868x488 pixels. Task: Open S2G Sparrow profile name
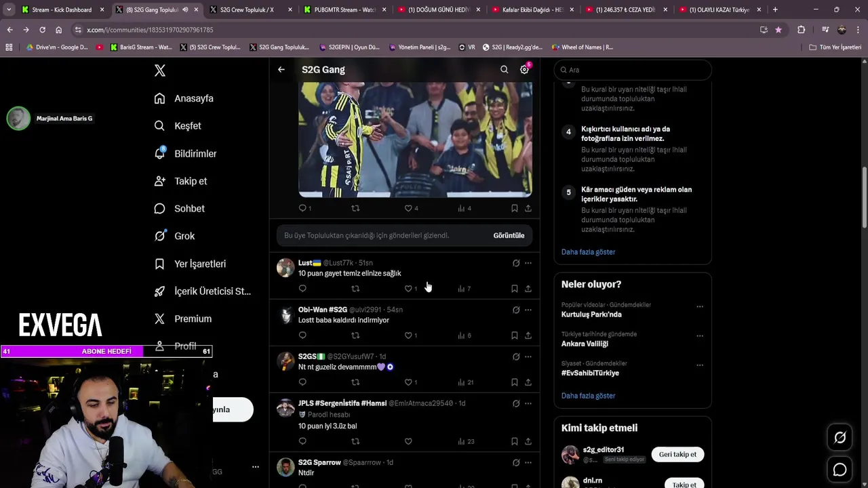pos(319,462)
